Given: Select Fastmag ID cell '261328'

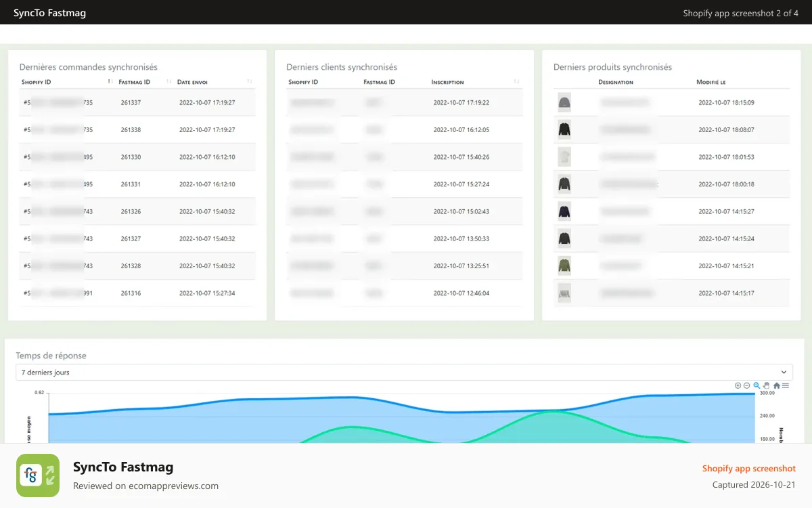Looking at the screenshot, I should pos(131,266).
